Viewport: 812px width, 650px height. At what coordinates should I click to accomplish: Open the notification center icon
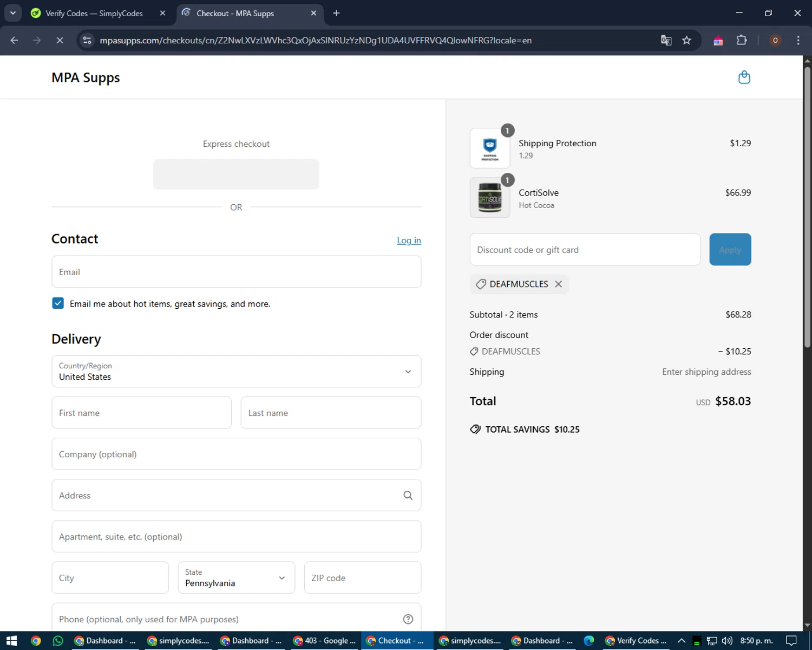(791, 641)
